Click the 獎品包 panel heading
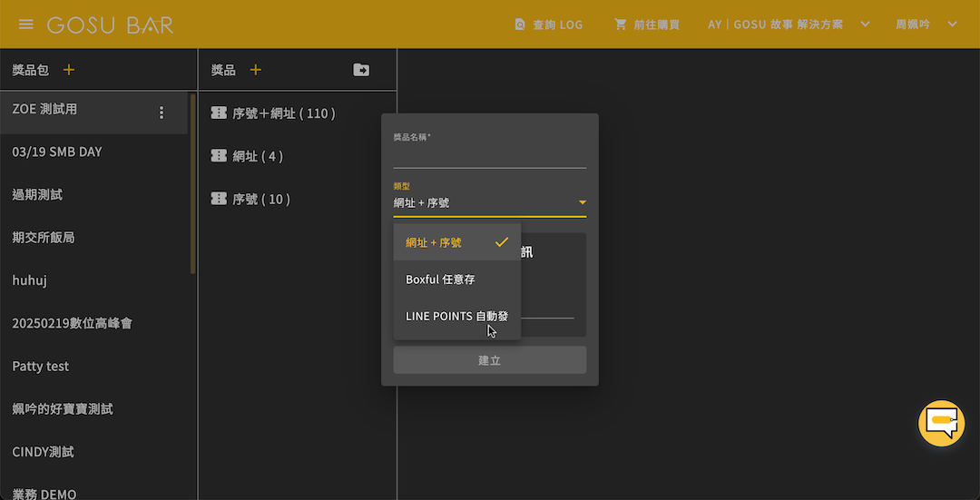 pyautogui.click(x=31, y=70)
